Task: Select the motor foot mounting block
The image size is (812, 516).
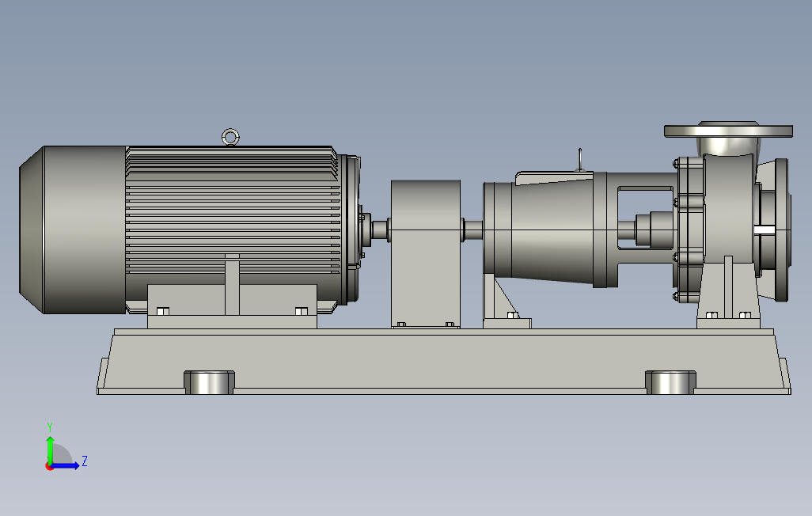Action: [x=232, y=305]
